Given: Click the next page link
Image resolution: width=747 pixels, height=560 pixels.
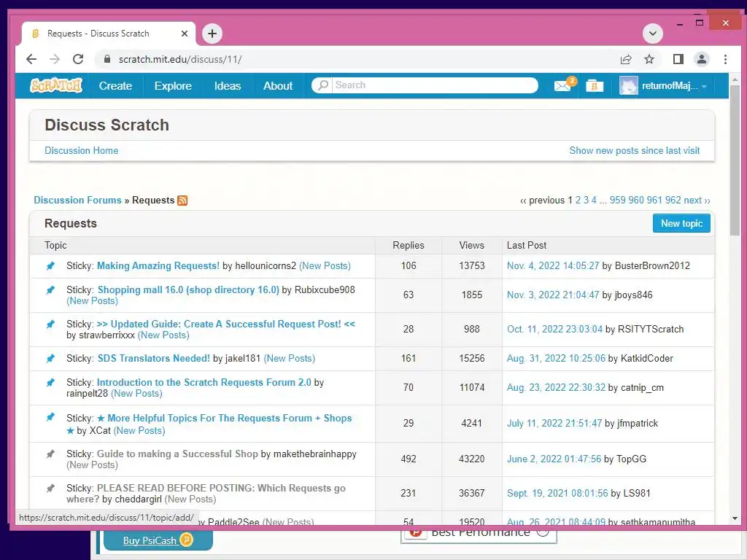Looking at the screenshot, I should click(x=697, y=200).
